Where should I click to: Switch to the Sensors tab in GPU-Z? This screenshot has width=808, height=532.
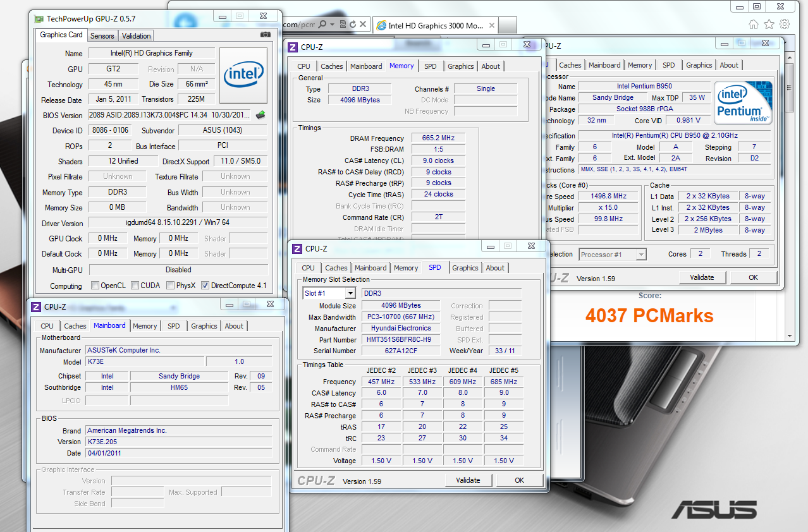click(x=102, y=36)
